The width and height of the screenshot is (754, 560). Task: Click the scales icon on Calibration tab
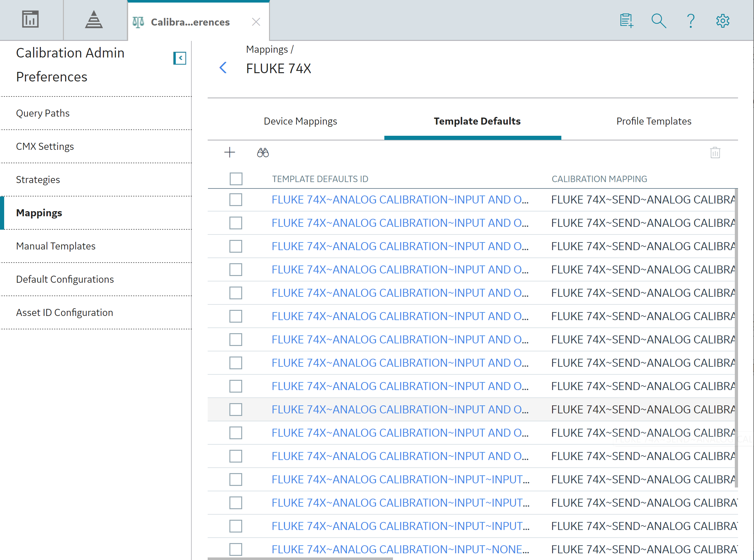(x=138, y=22)
